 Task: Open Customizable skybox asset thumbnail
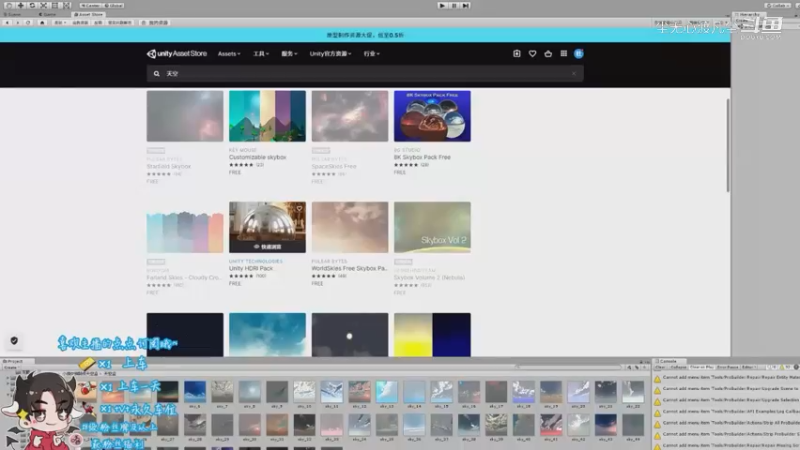267,116
